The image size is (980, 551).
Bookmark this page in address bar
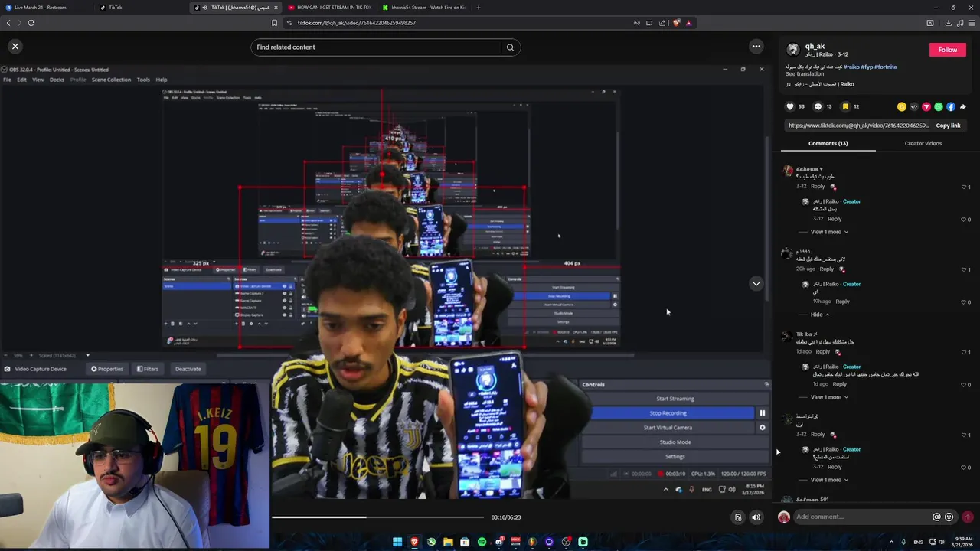tap(274, 23)
